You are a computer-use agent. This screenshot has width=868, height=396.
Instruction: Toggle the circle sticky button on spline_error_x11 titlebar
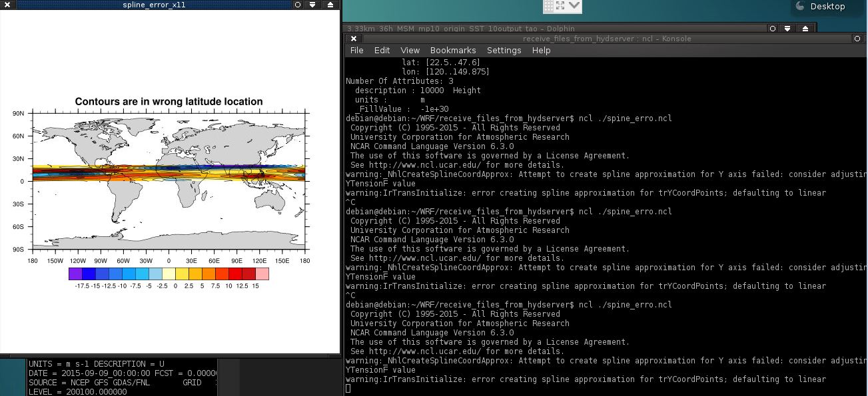(x=298, y=5)
